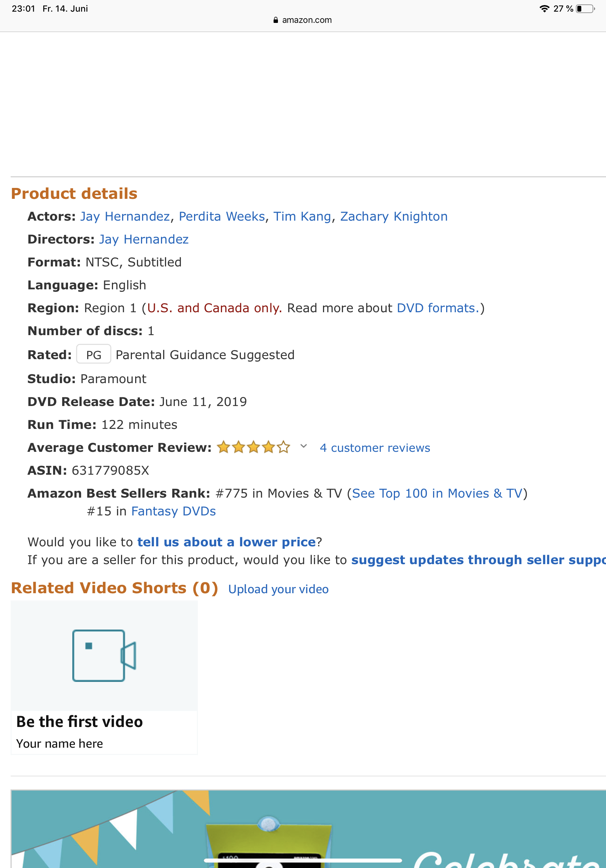Open the Fantasy DVDs category link
Viewport: 606px width, 868px height.
coord(173,511)
